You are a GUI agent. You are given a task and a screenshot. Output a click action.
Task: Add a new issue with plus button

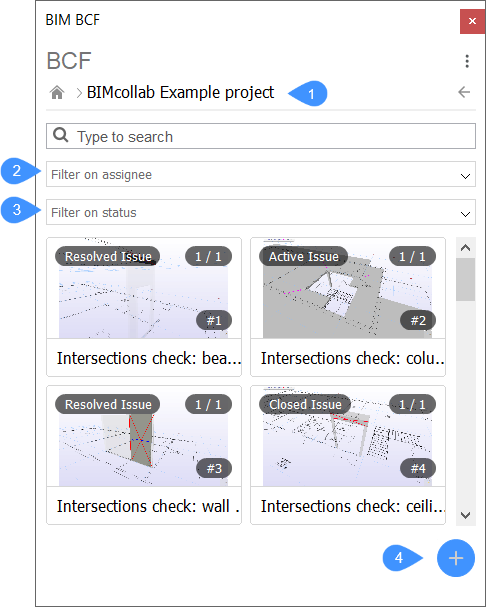pyautogui.click(x=455, y=558)
